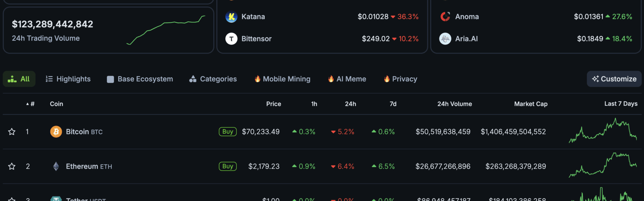
Task: Sort the table by rank number column
Action: pos(31,104)
